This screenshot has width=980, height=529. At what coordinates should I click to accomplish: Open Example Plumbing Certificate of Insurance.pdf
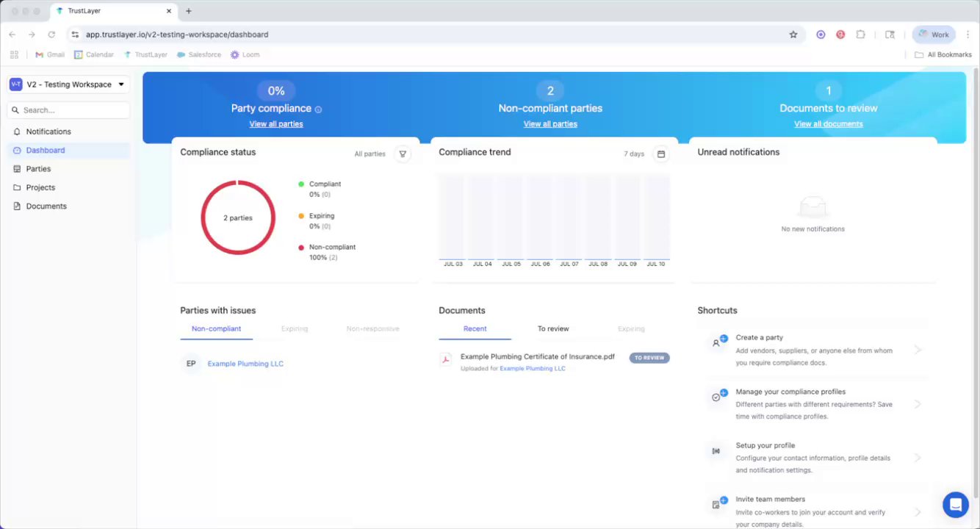click(x=538, y=356)
